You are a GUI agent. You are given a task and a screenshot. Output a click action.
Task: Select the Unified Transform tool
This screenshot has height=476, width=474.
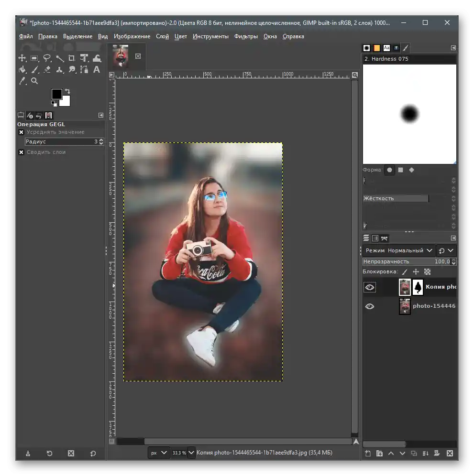[x=84, y=58]
